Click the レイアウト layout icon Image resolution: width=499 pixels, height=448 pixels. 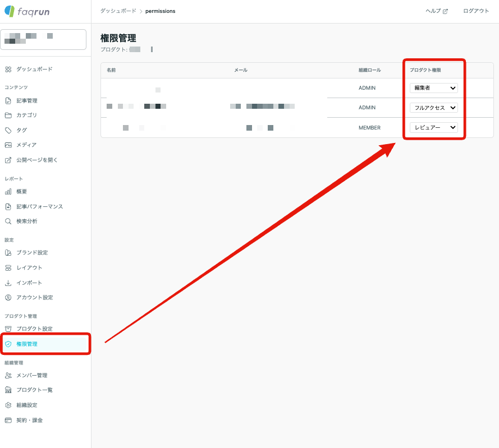coord(8,267)
